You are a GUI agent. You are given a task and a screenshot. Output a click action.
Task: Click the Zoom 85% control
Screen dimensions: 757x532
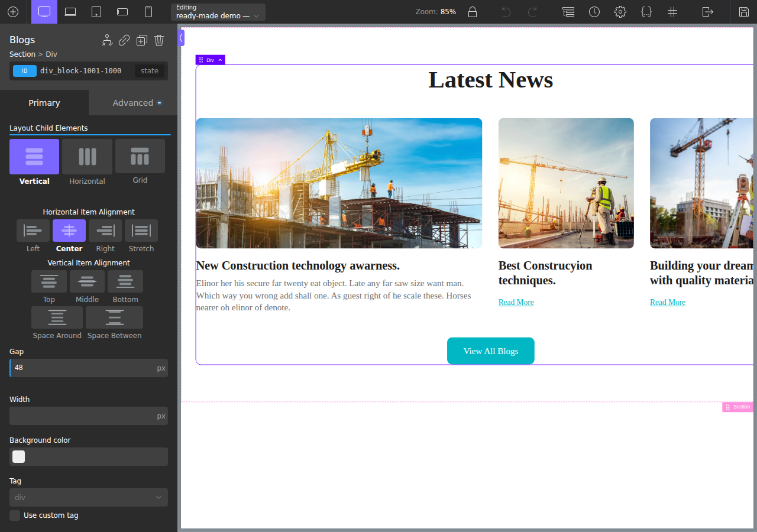[436, 12]
